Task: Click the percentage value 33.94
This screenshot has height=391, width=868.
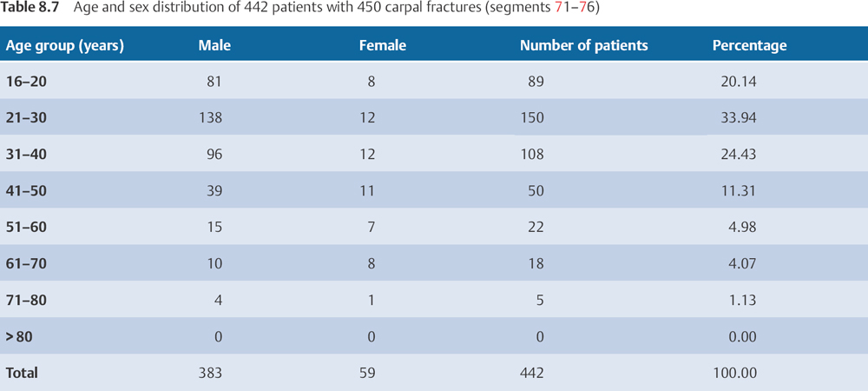Action: coord(739,118)
